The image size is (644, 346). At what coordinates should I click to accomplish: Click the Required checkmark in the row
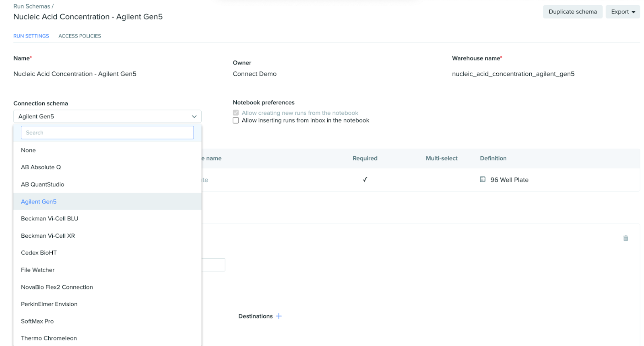click(365, 180)
